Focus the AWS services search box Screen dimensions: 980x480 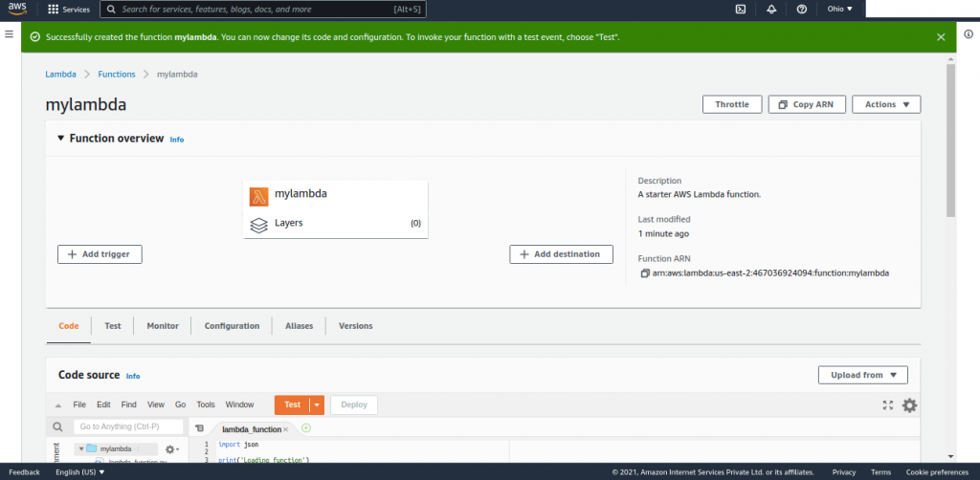coord(263,10)
